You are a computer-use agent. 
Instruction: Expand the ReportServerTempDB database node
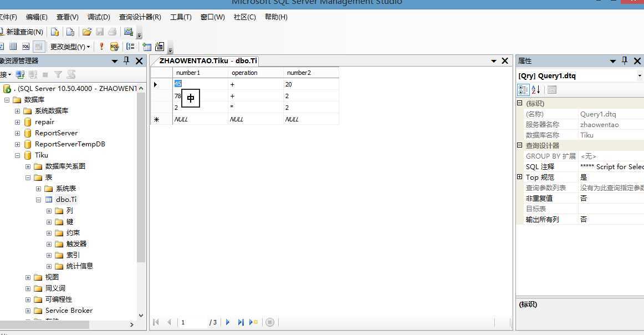tap(17, 144)
